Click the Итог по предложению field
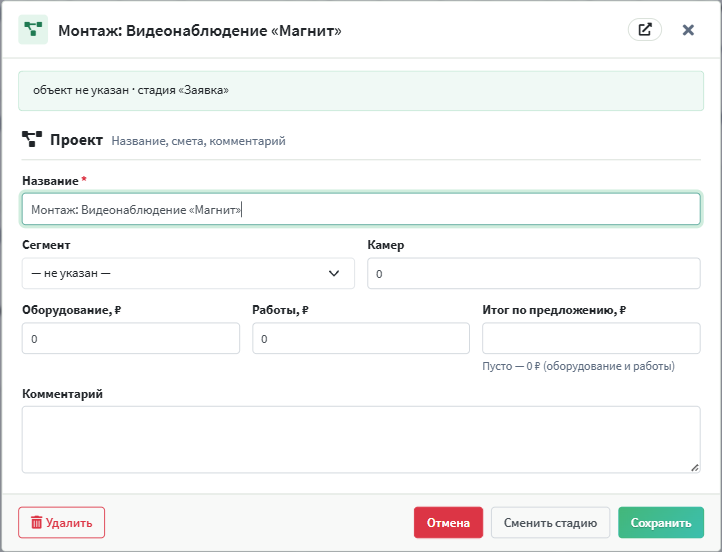Viewport: 722px width, 552px height. point(591,338)
